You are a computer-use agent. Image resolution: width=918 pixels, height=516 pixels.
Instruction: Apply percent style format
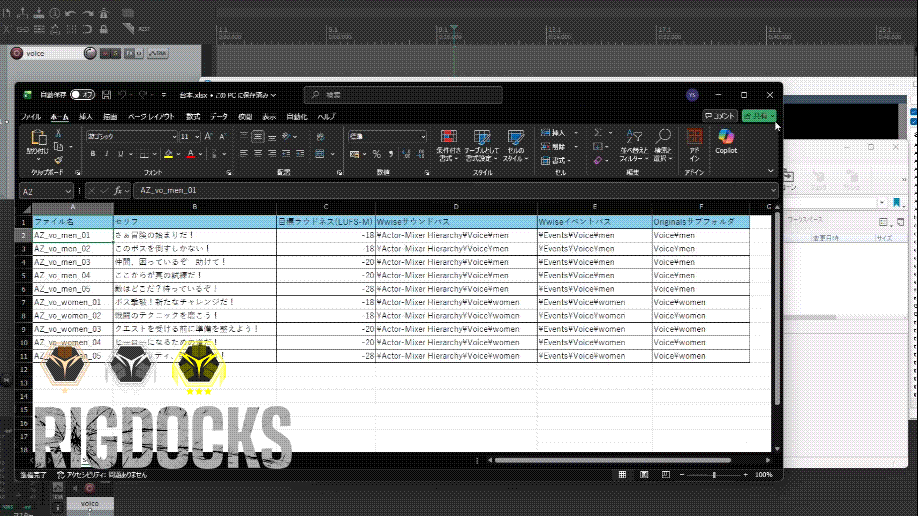(376, 154)
